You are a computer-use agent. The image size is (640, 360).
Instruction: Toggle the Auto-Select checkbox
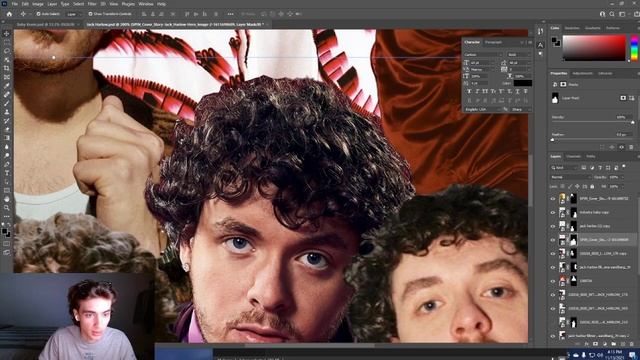[x=38, y=14]
